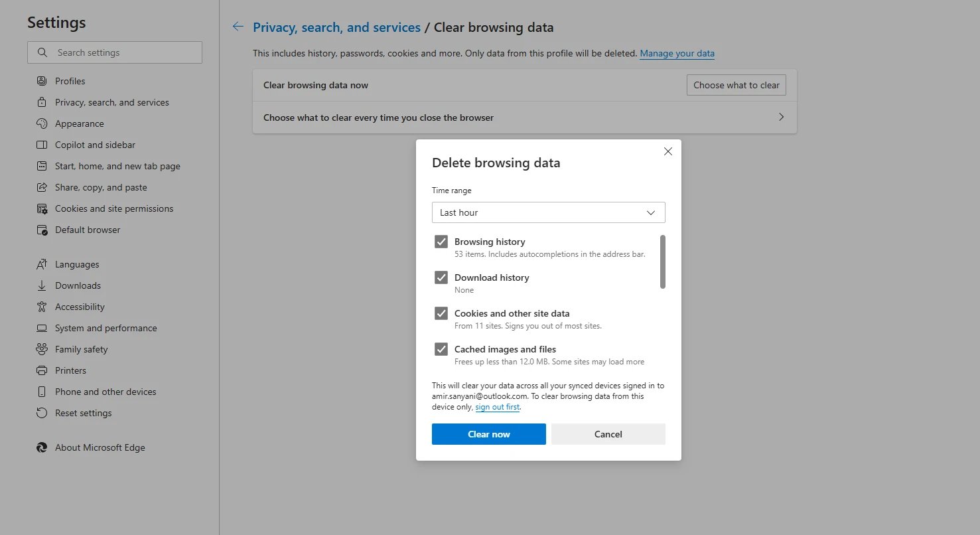Screen dimensions: 980x535
Task: Click the Default browser icon
Action: pos(42,230)
